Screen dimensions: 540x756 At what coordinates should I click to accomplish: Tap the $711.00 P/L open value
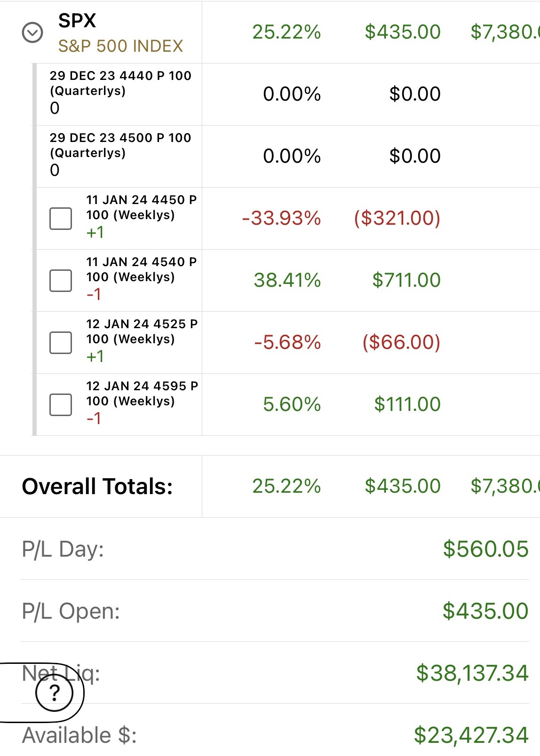coord(406,280)
